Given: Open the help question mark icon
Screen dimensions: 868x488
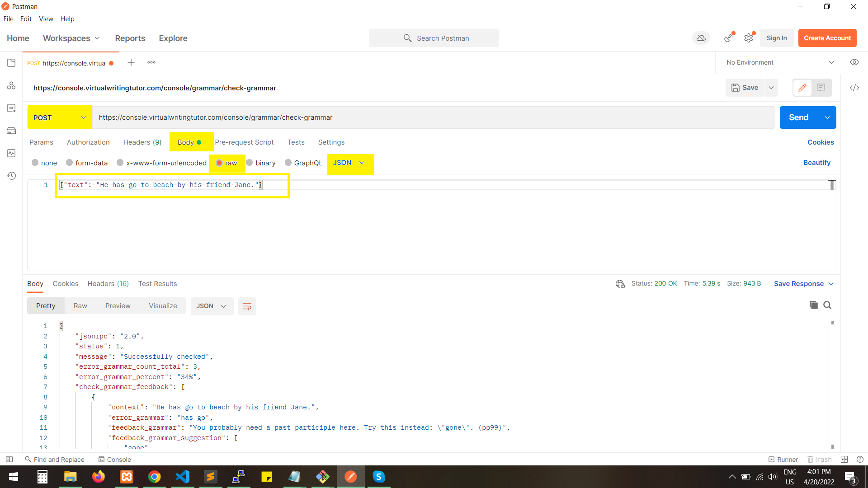Looking at the screenshot, I should tap(860, 459).
